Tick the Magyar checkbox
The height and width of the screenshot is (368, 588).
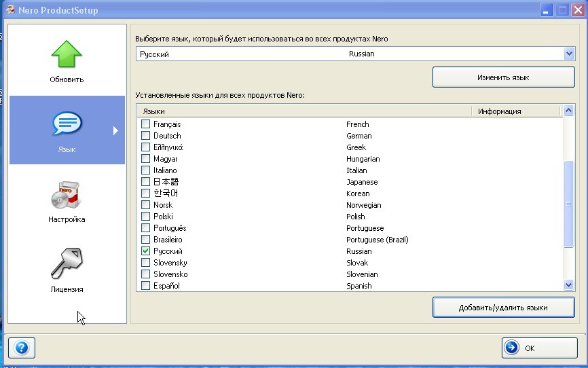(145, 159)
